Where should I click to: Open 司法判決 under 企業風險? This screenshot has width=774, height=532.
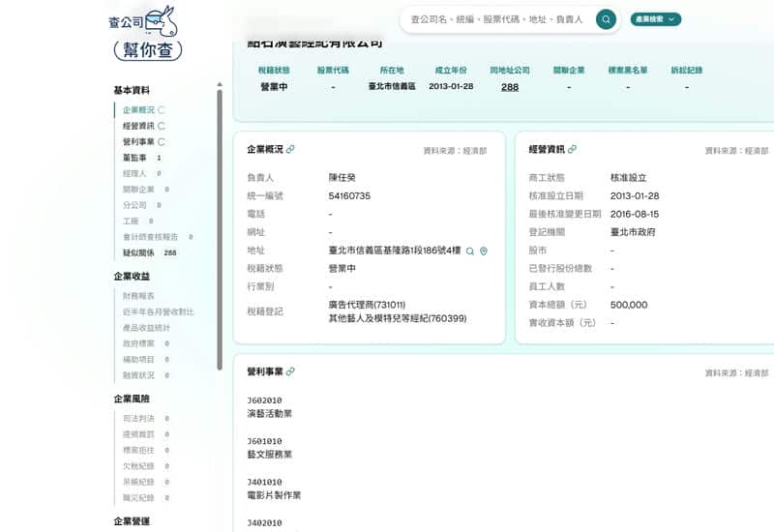(138, 419)
